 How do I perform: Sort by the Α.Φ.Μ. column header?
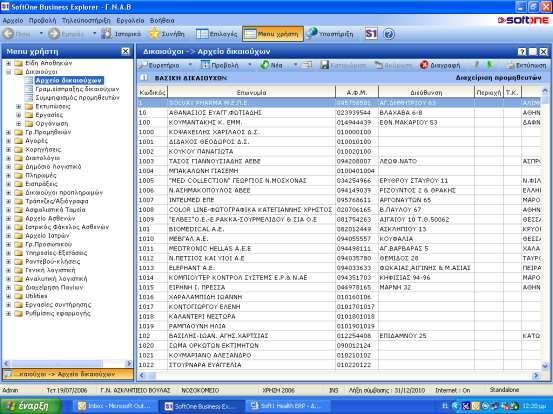[357, 92]
